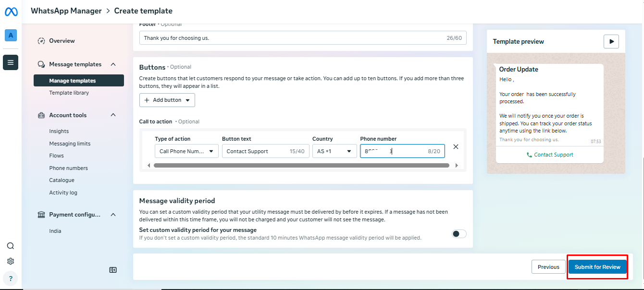Image resolution: width=644 pixels, height=290 pixels.
Task: Open the help question mark icon
Action: click(11, 278)
